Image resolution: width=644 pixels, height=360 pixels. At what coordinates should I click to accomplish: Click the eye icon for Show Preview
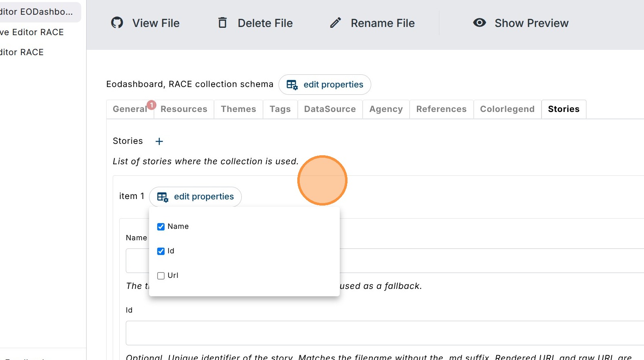479,22
